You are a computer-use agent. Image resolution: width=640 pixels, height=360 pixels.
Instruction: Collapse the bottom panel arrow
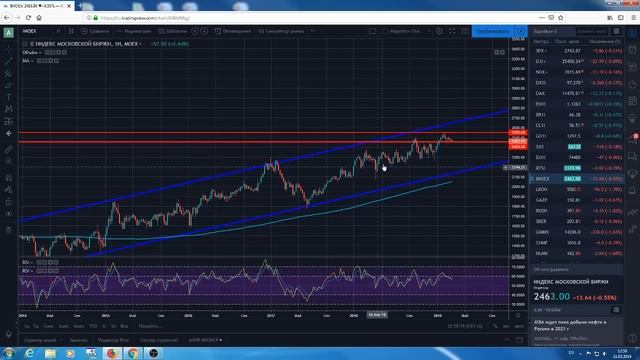pos(507,340)
